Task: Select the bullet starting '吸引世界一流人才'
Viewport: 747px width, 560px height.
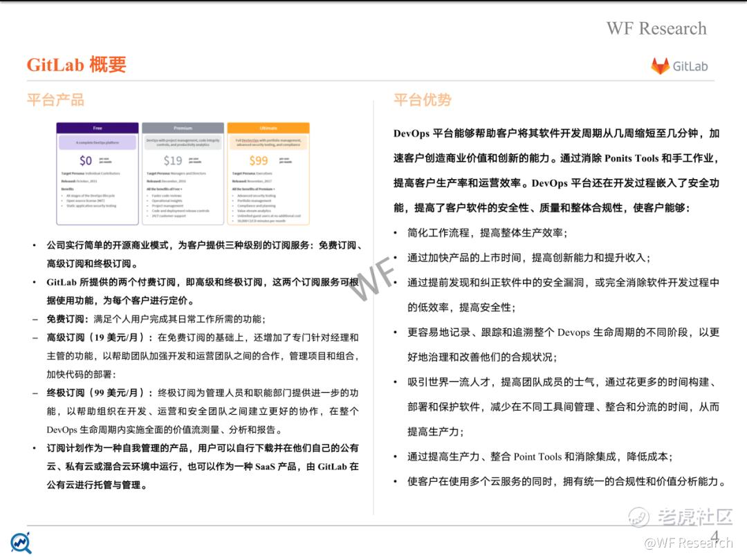Action: [562, 382]
